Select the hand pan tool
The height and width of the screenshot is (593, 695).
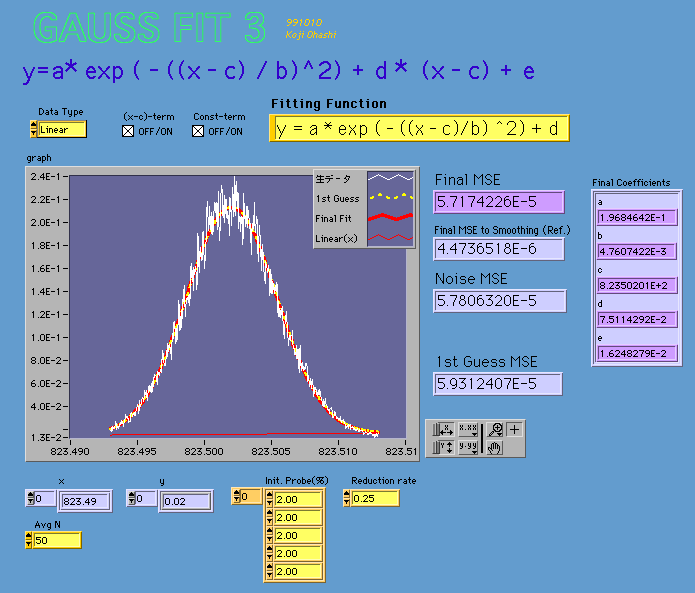(x=494, y=447)
